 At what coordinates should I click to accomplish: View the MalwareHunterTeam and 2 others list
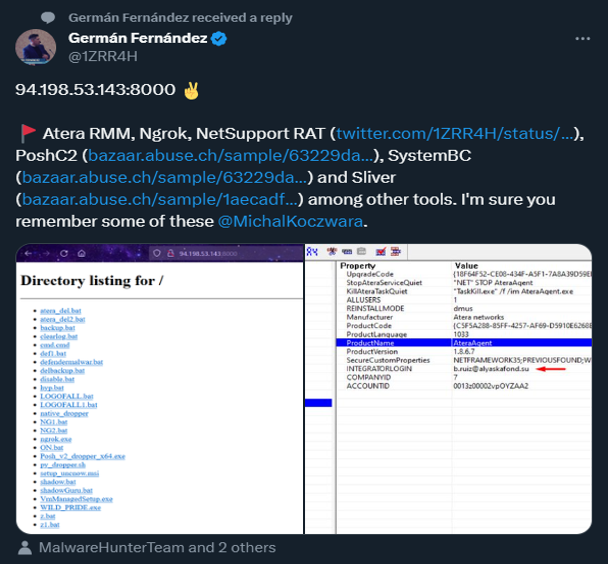[x=156, y=547]
